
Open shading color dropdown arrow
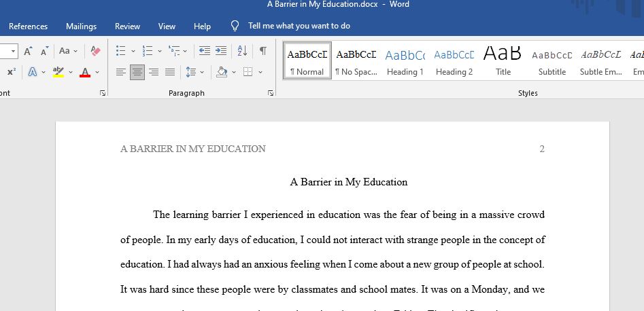(x=234, y=73)
